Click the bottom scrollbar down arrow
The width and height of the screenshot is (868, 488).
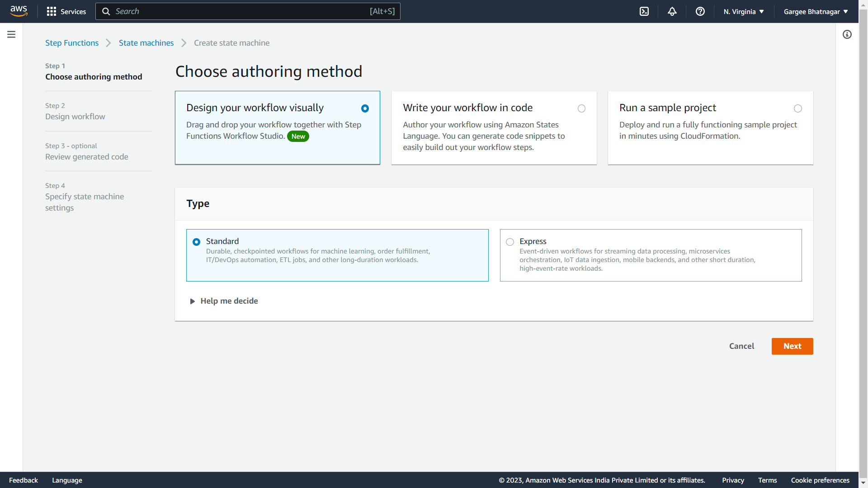pyautogui.click(x=863, y=483)
